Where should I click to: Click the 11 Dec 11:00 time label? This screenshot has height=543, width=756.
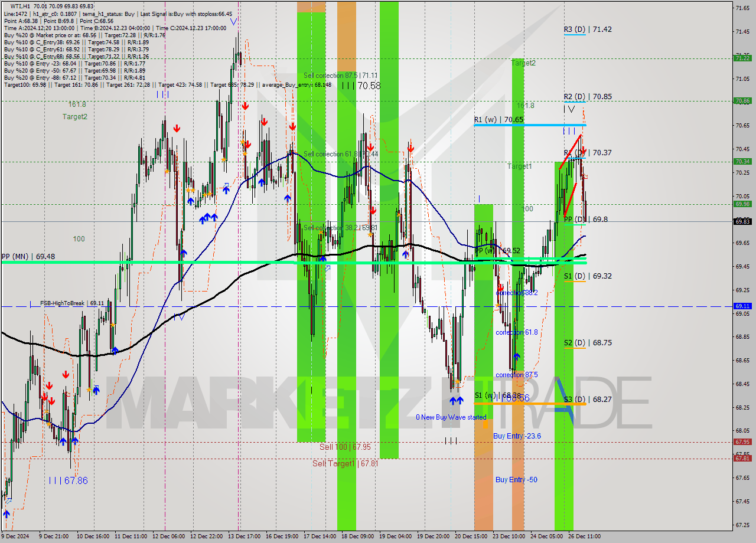[x=131, y=537]
